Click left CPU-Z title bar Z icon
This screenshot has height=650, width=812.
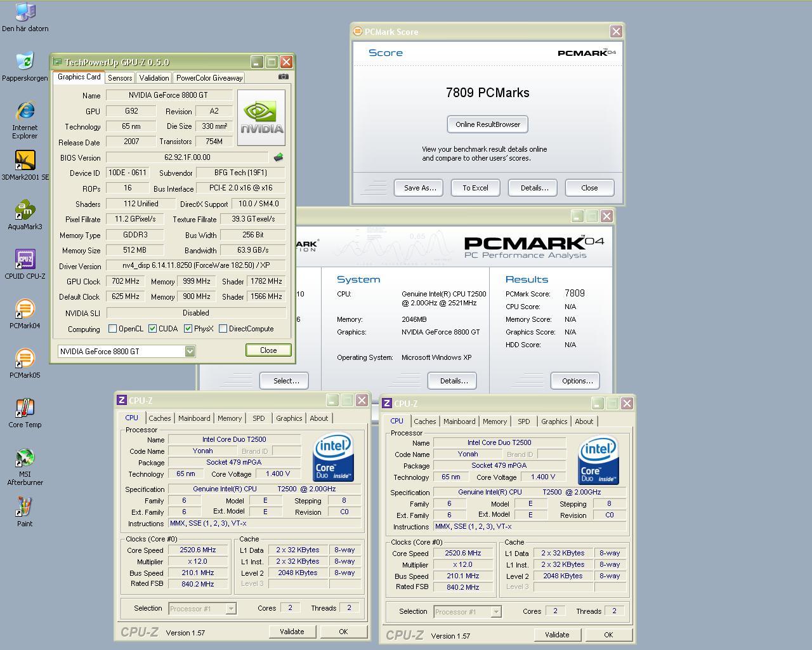122,400
